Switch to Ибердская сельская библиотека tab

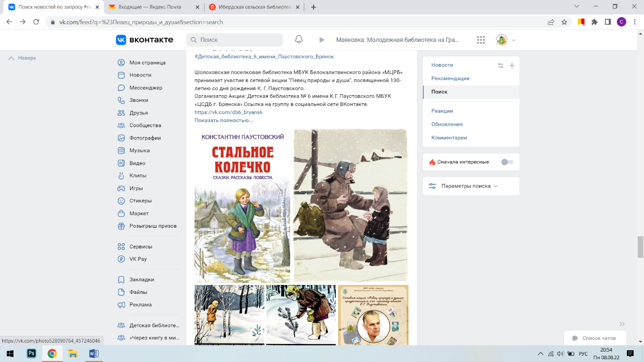pyautogui.click(x=254, y=7)
